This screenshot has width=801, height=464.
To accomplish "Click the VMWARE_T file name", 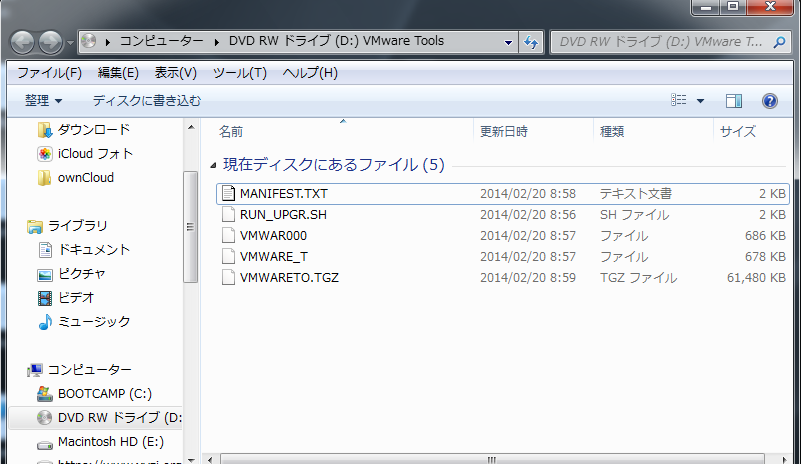I will tap(274, 257).
